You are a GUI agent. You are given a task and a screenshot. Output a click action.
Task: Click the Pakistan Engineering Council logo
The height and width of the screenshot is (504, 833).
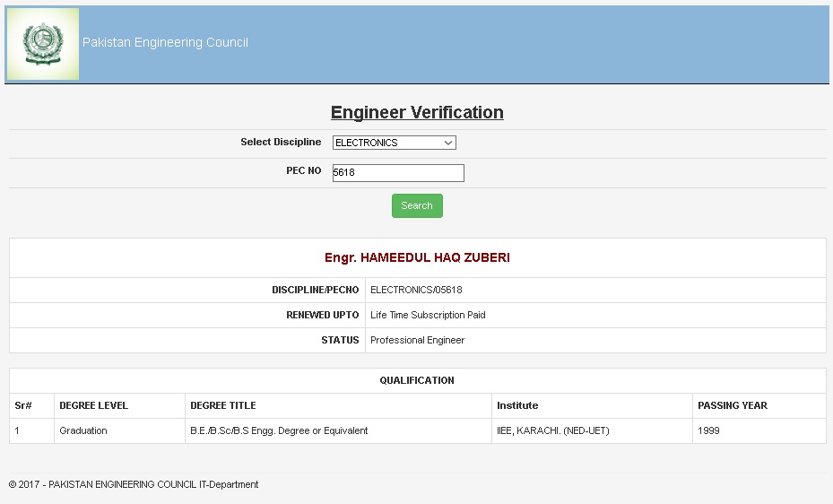tap(42, 44)
